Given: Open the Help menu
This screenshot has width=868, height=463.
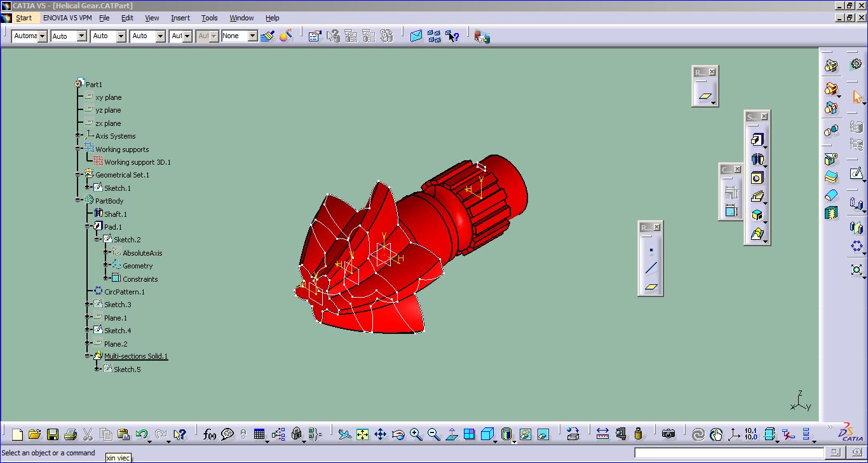Looking at the screenshot, I should [x=273, y=18].
